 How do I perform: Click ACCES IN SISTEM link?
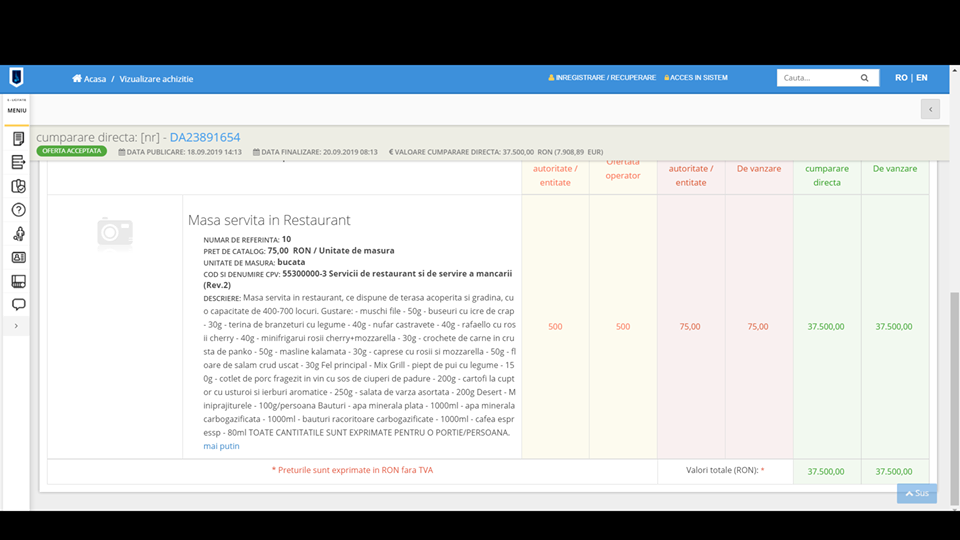click(698, 78)
